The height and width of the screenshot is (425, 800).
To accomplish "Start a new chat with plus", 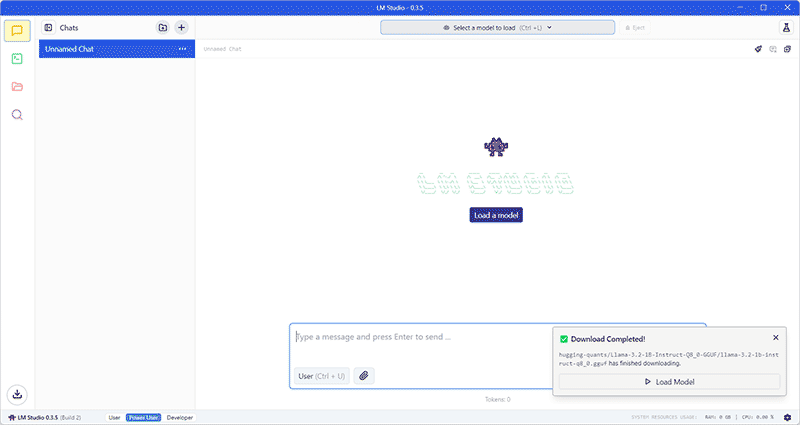I will (182, 28).
